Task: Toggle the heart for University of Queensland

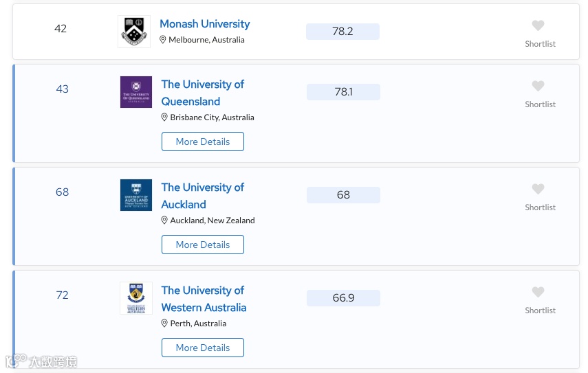Action: (x=538, y=87)
